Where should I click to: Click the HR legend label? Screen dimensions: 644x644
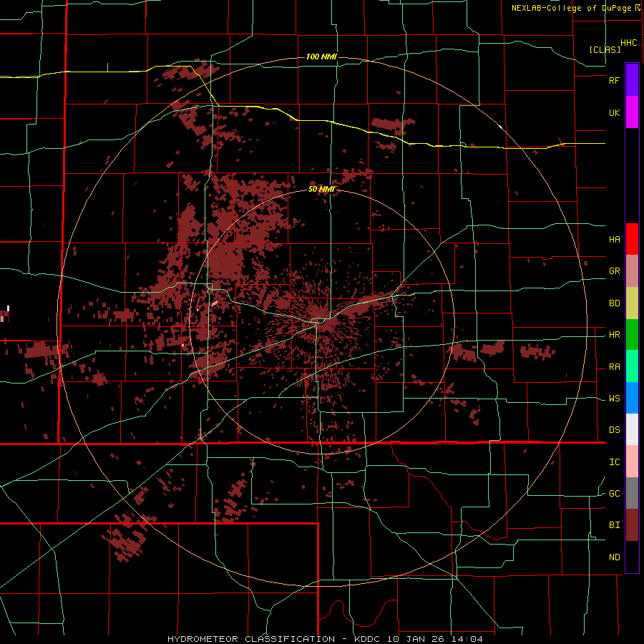[x=614, y=335]
